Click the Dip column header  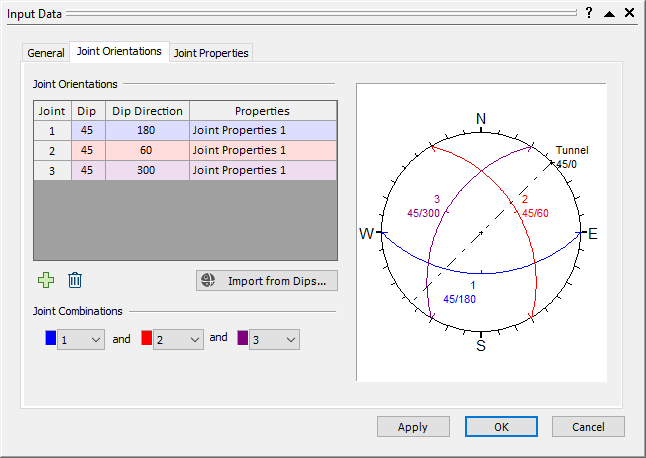coord(88,111)
